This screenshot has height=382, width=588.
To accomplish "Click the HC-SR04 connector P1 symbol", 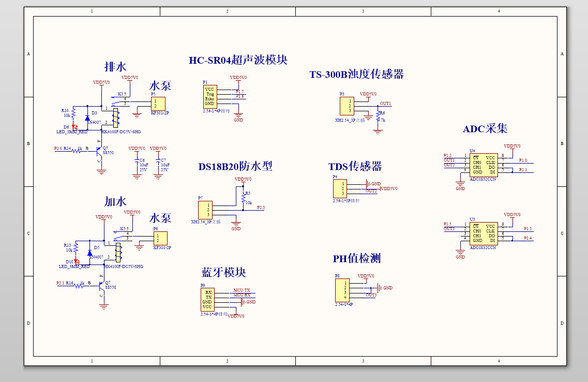I will [210, 96].
